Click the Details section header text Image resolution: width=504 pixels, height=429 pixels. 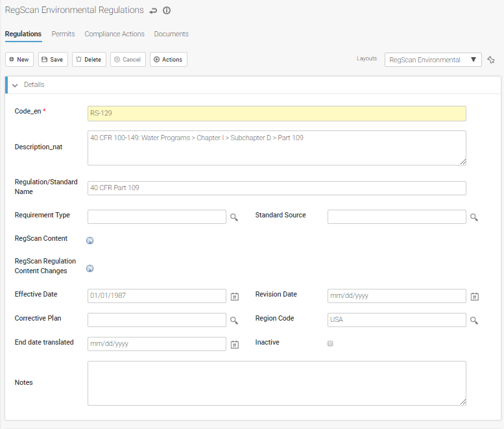34,85
